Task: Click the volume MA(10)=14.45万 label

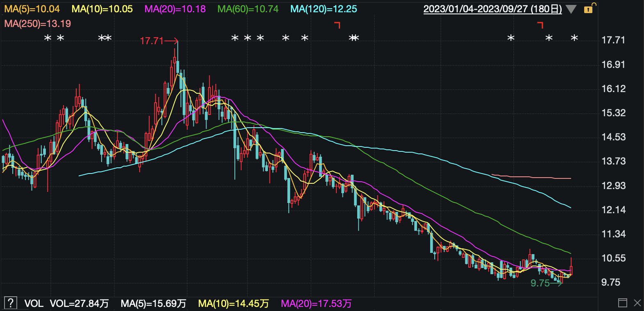Action: [234, 304]
